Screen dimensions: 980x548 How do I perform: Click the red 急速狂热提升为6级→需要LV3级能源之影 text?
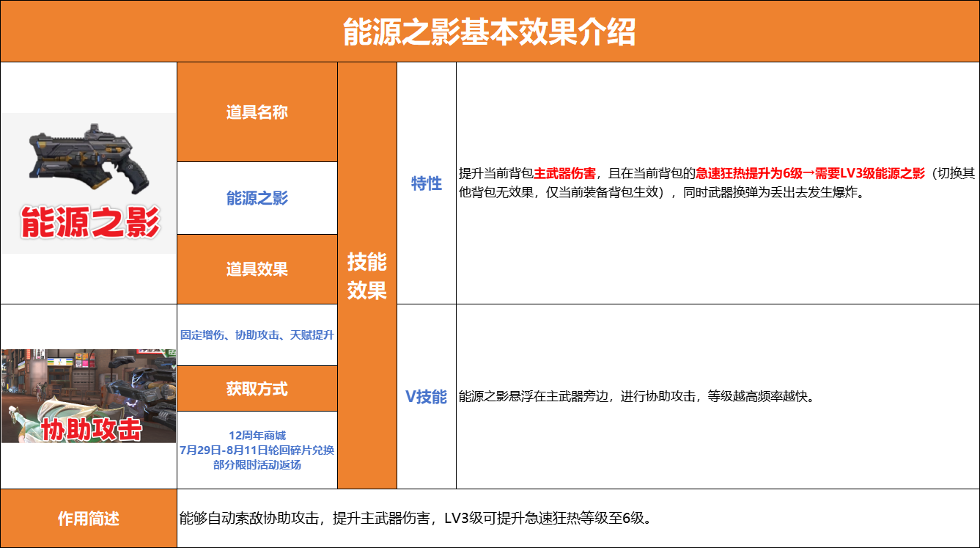pyautogui.click(x=810, y=175)
